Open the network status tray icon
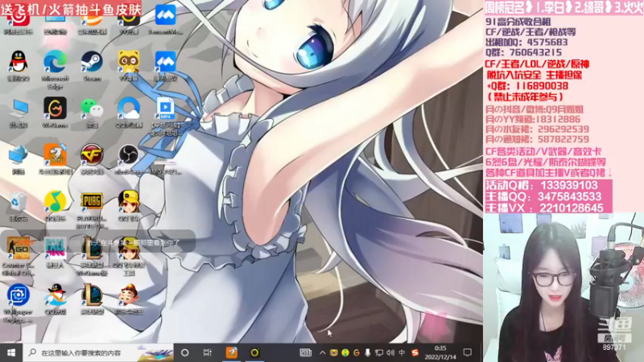 pos(379,352)
